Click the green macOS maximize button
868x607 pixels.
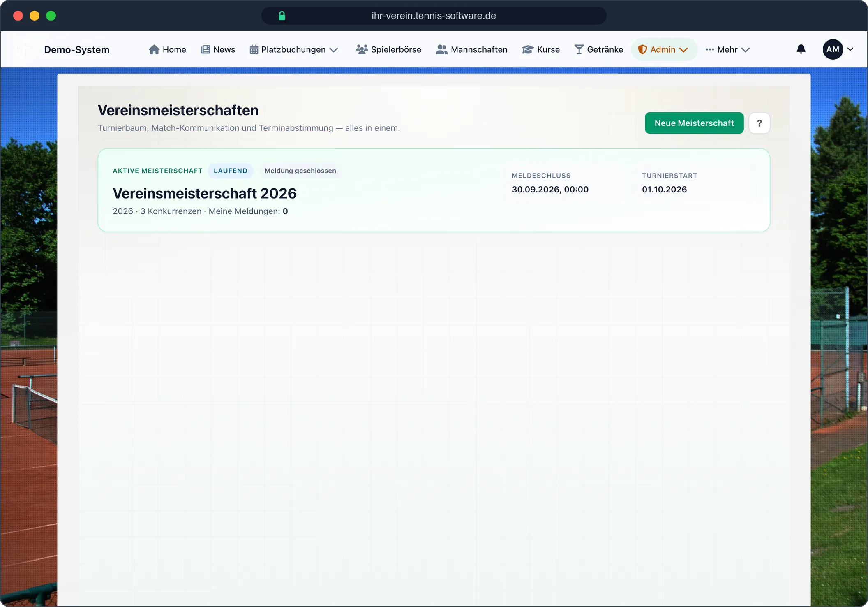click(x=51, y=16)
